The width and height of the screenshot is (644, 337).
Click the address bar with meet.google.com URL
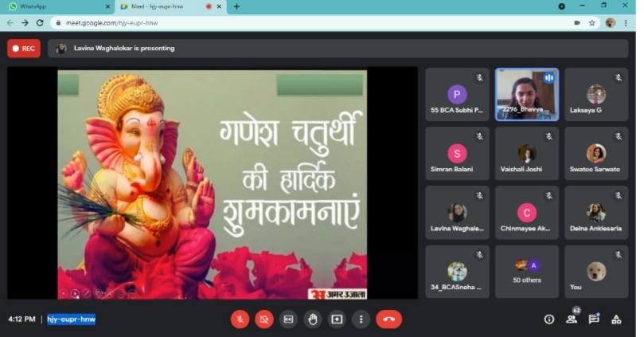click(325, 23)
